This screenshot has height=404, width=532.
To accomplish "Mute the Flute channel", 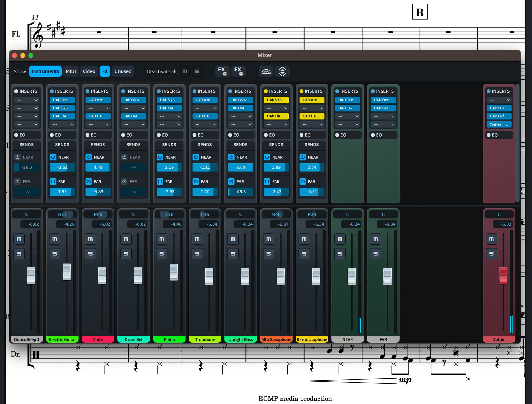I will tap(90, 239).
